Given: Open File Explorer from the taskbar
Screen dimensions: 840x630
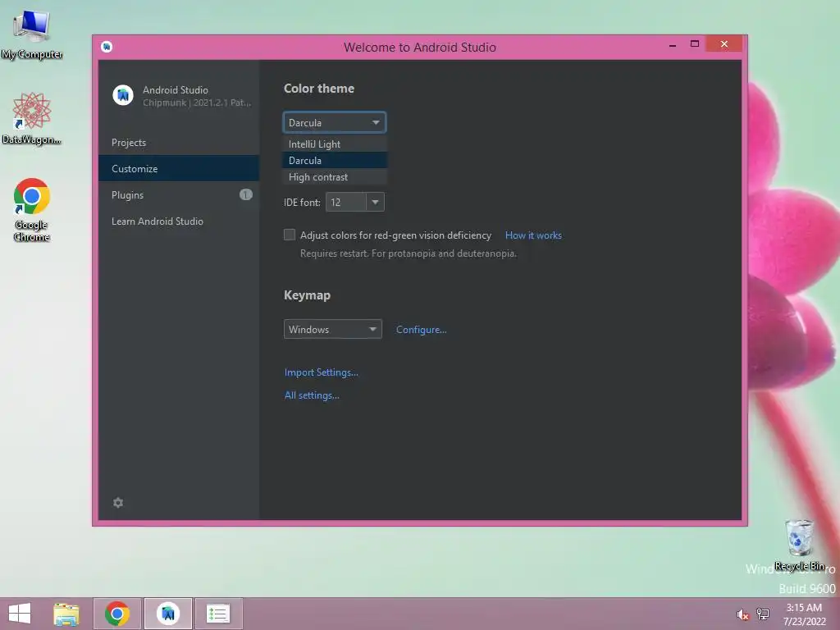Looking at the screenshot, I should tap(66, 614).
